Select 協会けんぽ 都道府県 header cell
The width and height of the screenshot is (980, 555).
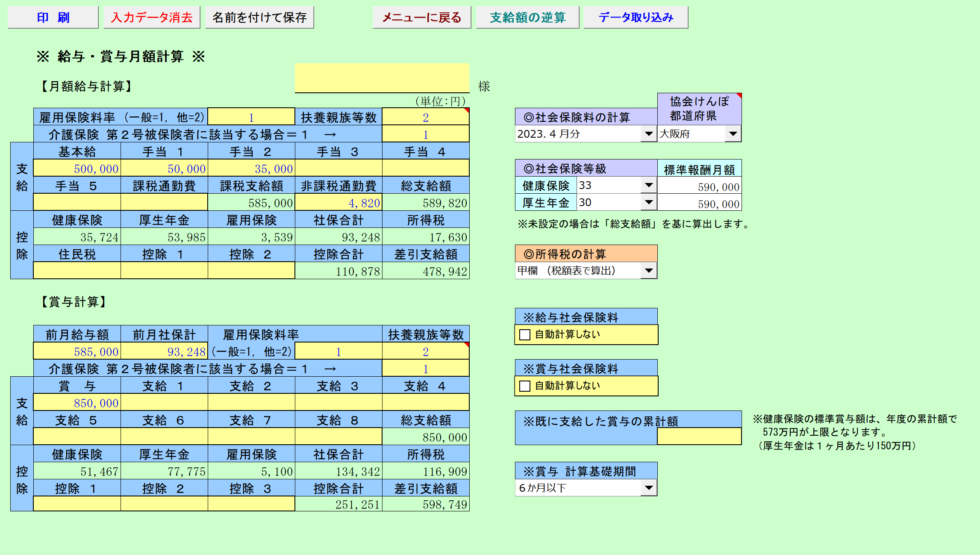tap(699, 109)
